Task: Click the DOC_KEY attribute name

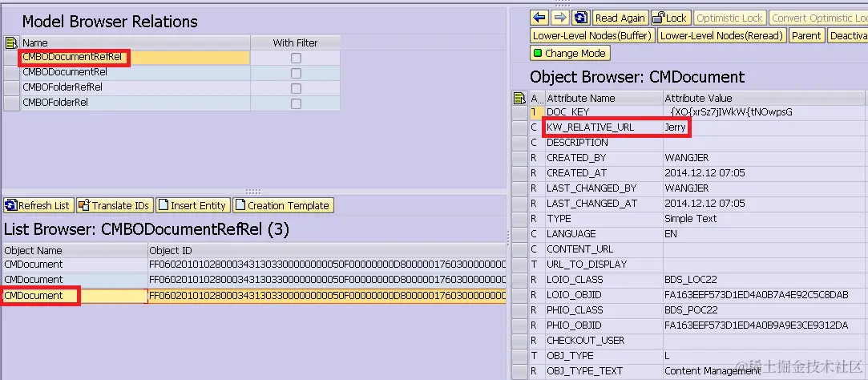Action: pos(568,112)
